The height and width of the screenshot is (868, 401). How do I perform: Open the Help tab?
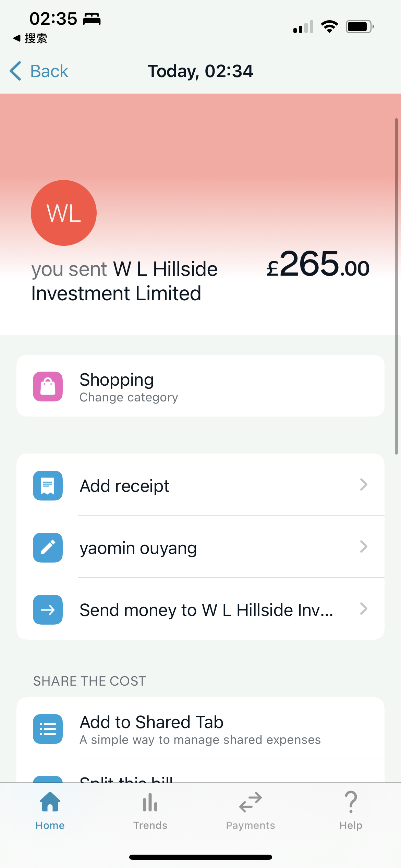click(351, 811)
